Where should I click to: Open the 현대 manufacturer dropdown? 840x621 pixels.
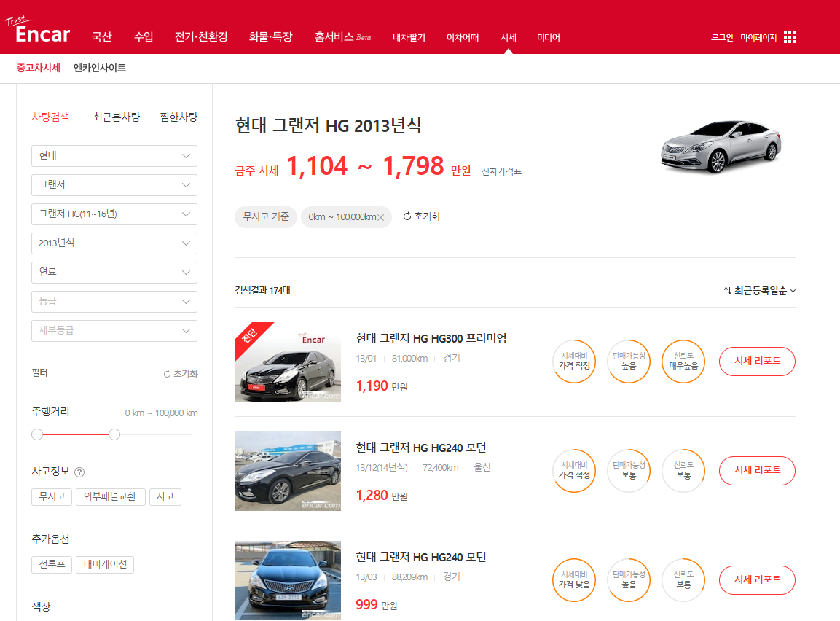(x=114, y=156)
